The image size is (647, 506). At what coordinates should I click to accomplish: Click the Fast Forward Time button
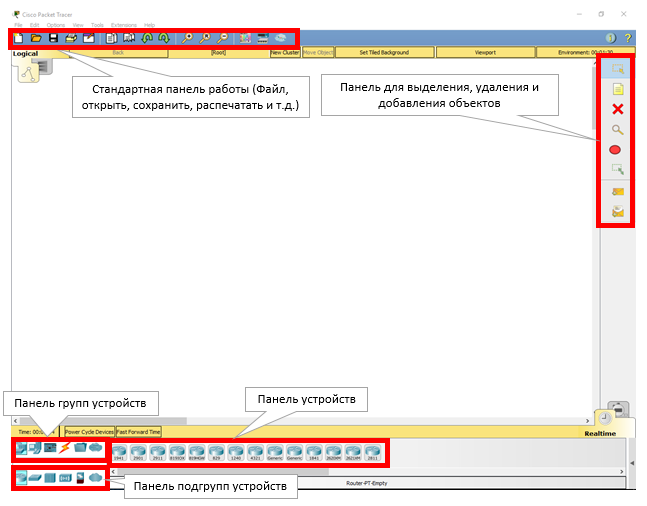138,432
